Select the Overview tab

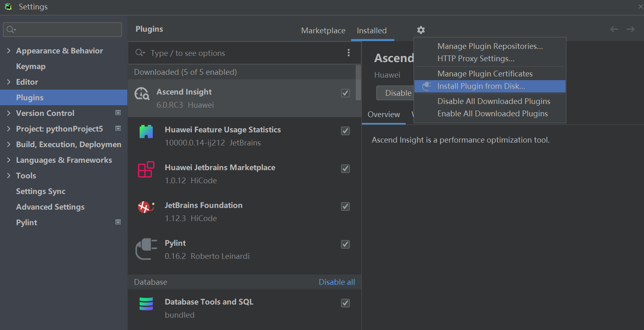[384, 114]
